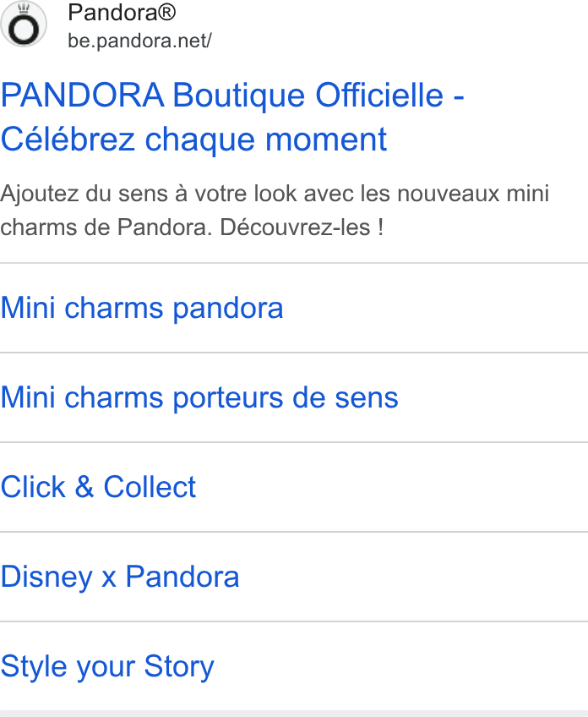Visit the be.pandora.net URL
The height and width of the screenshot is (717, 588).
[139, 41]
